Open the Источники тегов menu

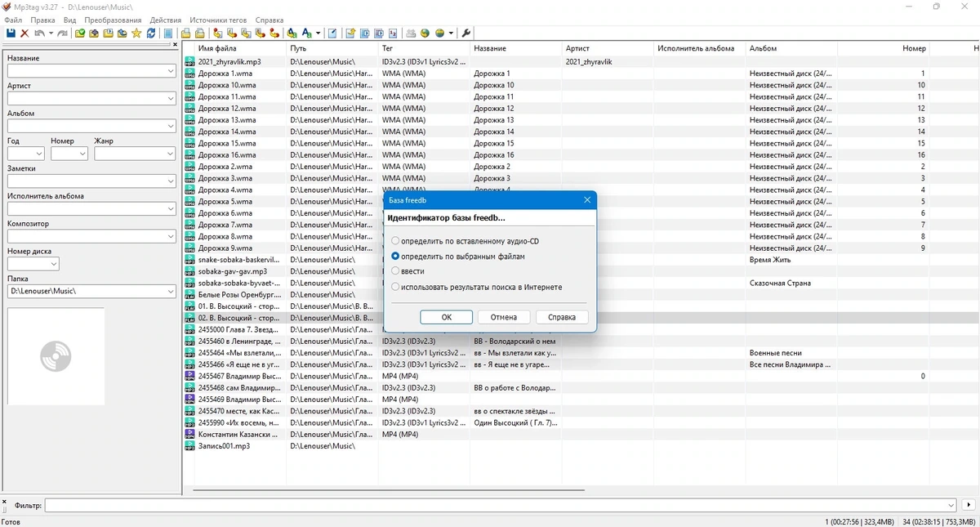point(218,20)
